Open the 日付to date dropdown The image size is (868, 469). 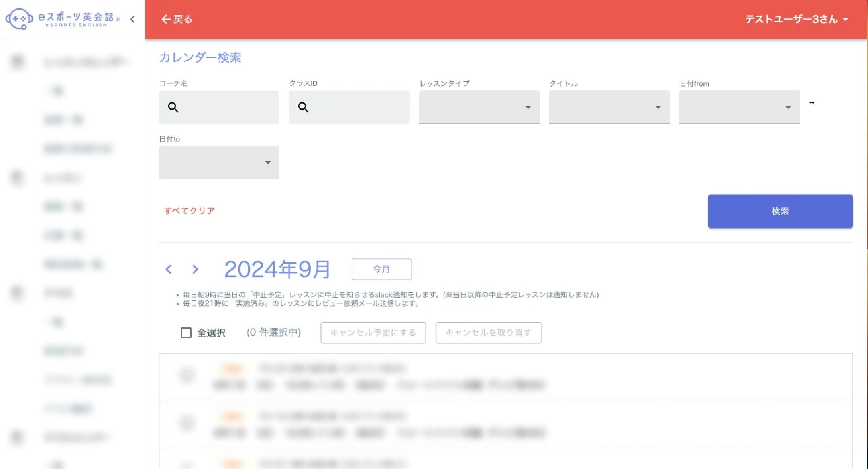click(219, 162)
